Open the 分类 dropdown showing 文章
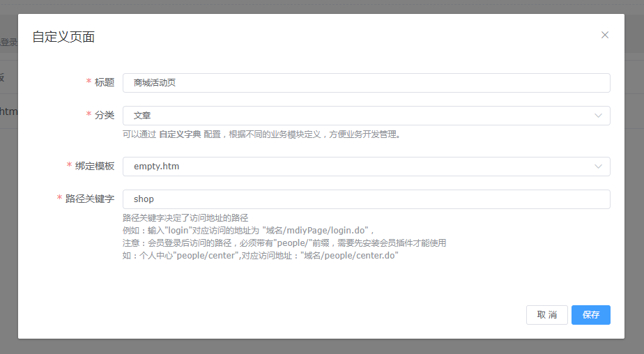Viewport: 644px width, 354px height. coord(355,116)
